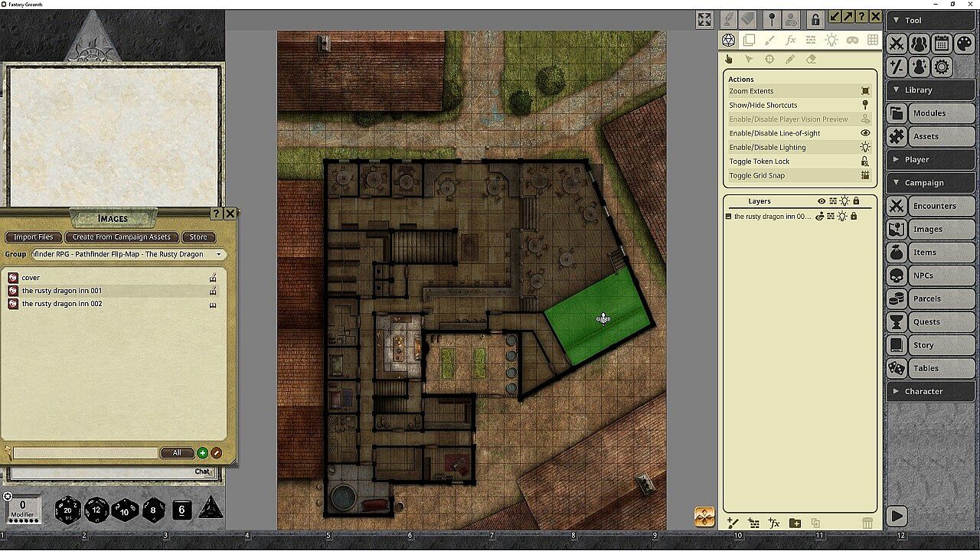Expand the Character sidebar section
Viewport: 980px width, 551px height.
point(930,391)
